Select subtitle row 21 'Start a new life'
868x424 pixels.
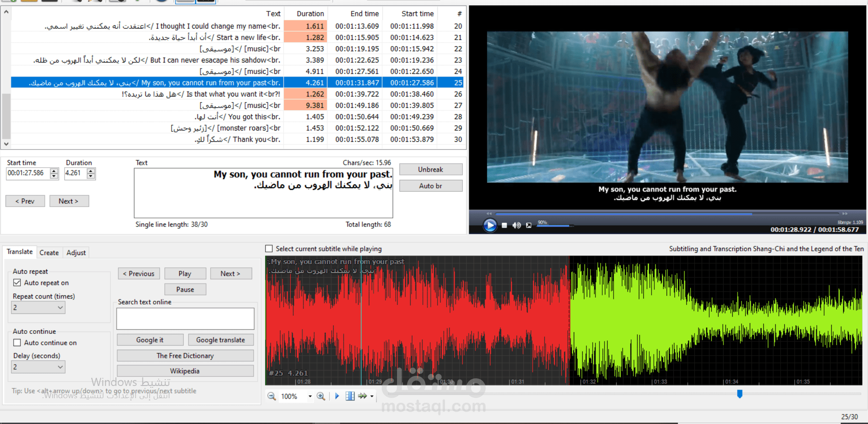coord(237,38)
